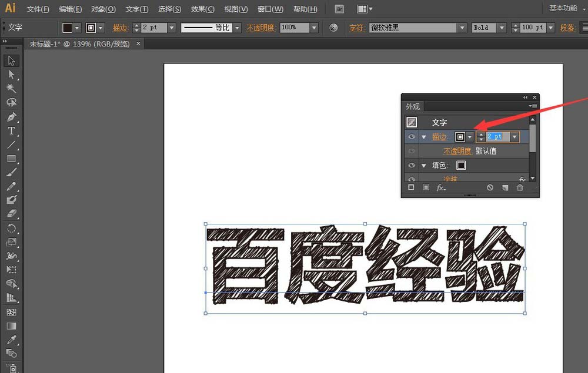The image size is (588, 373).
Task: Select the Rectangle tool
Action: (x=11, y=159)
